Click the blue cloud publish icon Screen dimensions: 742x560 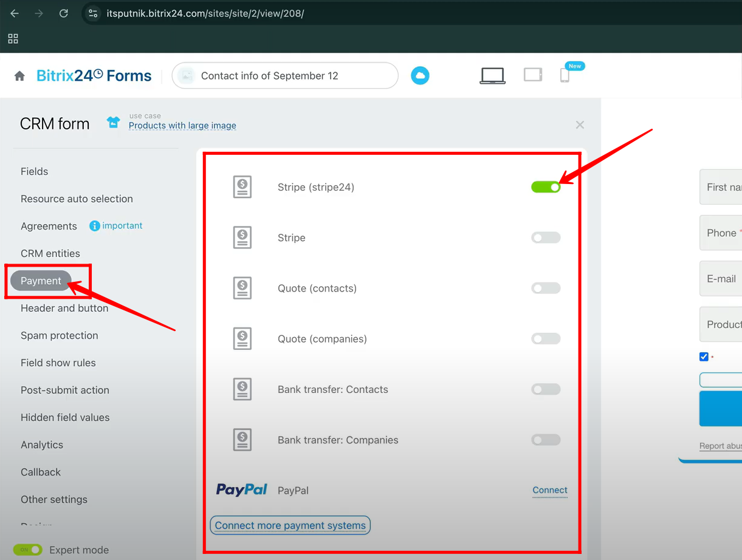[x=420, y=76]
